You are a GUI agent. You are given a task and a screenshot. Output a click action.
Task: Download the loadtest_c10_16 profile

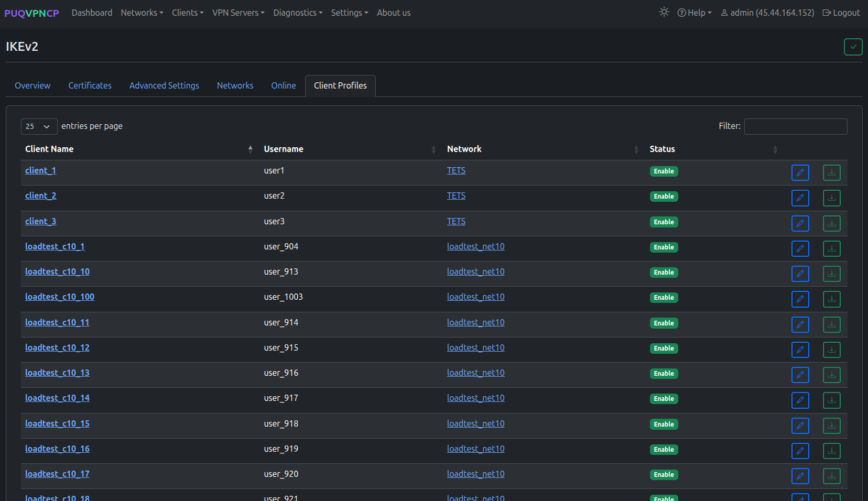tap(831, 451)
